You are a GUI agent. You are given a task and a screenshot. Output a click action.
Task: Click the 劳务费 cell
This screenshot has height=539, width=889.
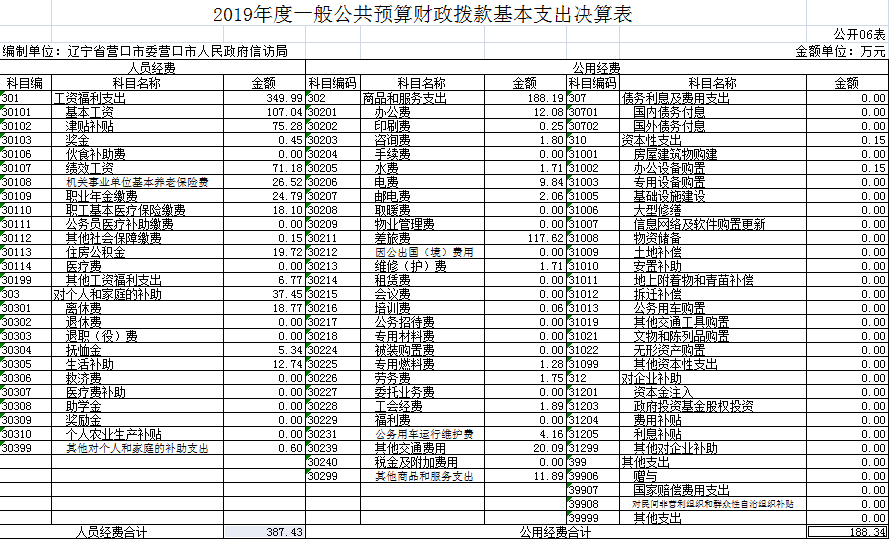pyautogui.click(x=423, y=378)
